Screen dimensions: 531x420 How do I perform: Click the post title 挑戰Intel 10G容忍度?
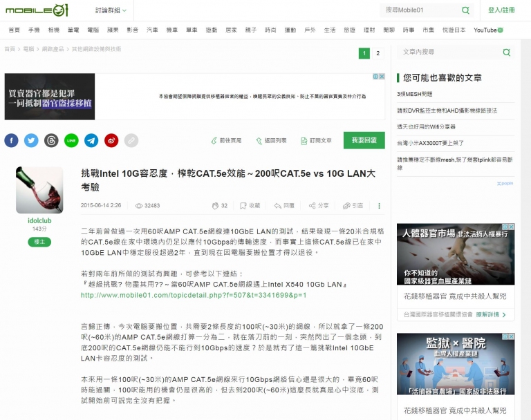pyautogui.click(x=228, y=180)
